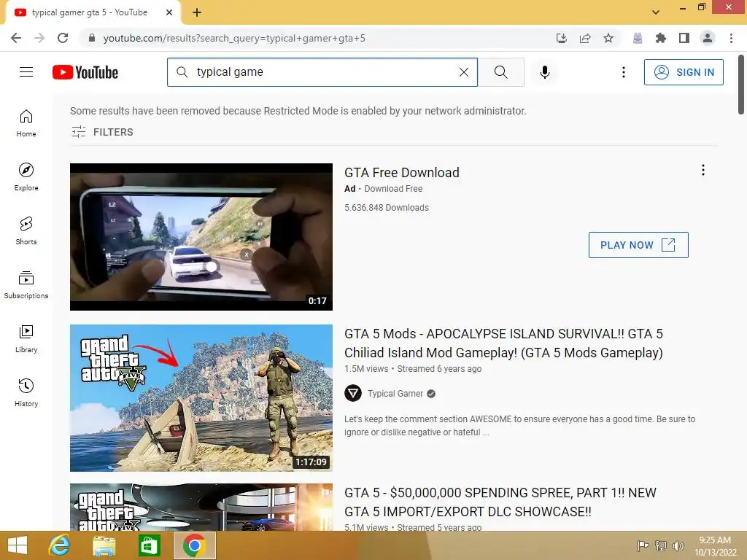Reload the current page
747x560 pixels.
[63, 38]
